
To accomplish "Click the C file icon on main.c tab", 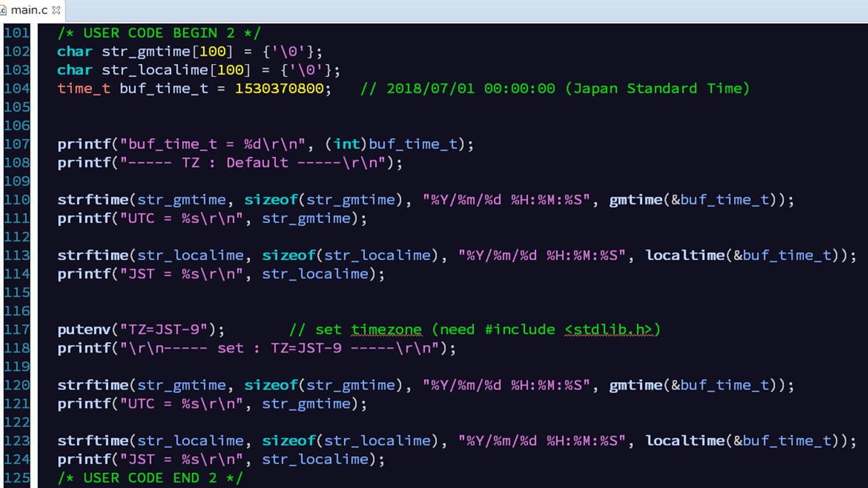I will click(x=3, y=10).
